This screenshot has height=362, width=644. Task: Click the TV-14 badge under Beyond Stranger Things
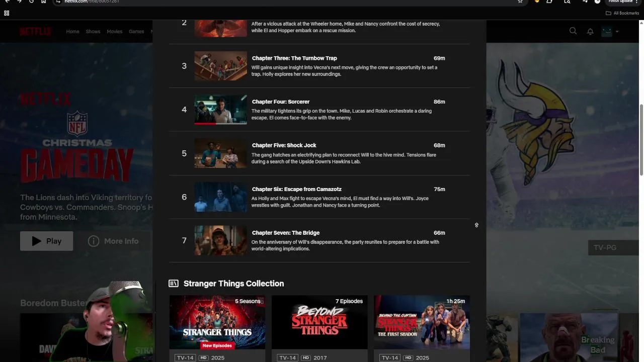(x=287, y=357)
